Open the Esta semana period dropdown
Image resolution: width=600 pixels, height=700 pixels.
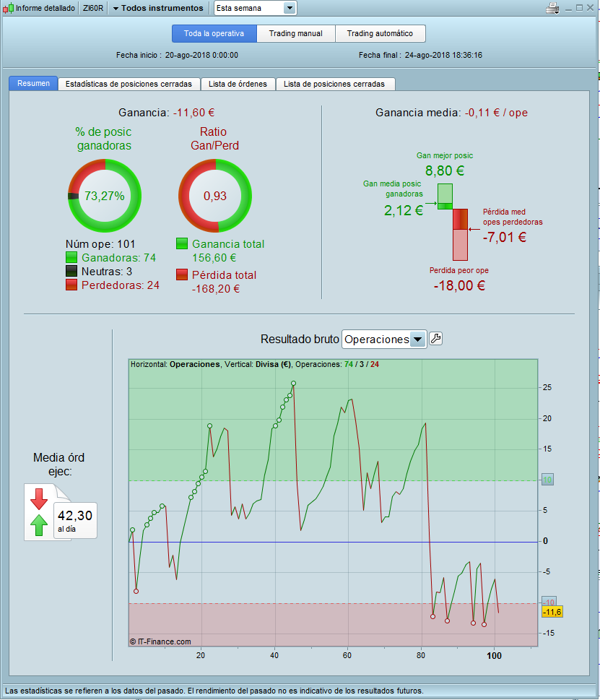click(255, 8)
